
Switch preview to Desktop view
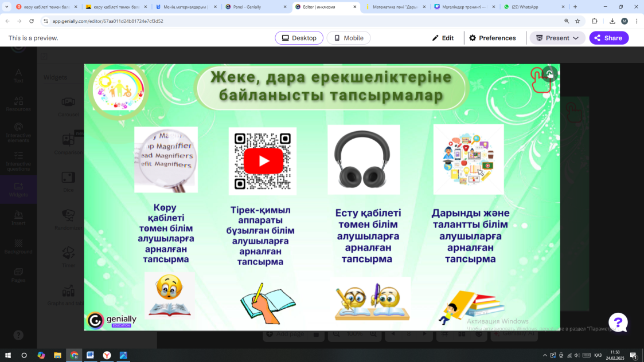click(299, 38)
